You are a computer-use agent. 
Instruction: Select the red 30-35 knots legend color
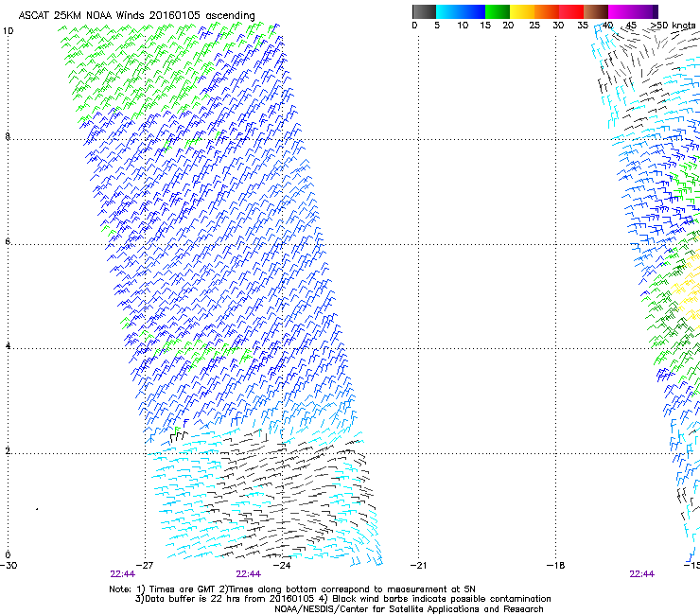pos(571,11)
